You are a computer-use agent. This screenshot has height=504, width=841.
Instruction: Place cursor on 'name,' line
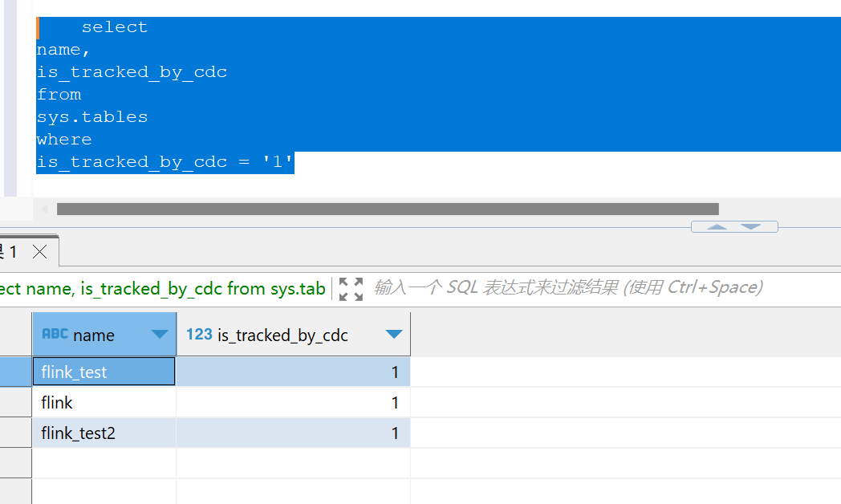63,50
